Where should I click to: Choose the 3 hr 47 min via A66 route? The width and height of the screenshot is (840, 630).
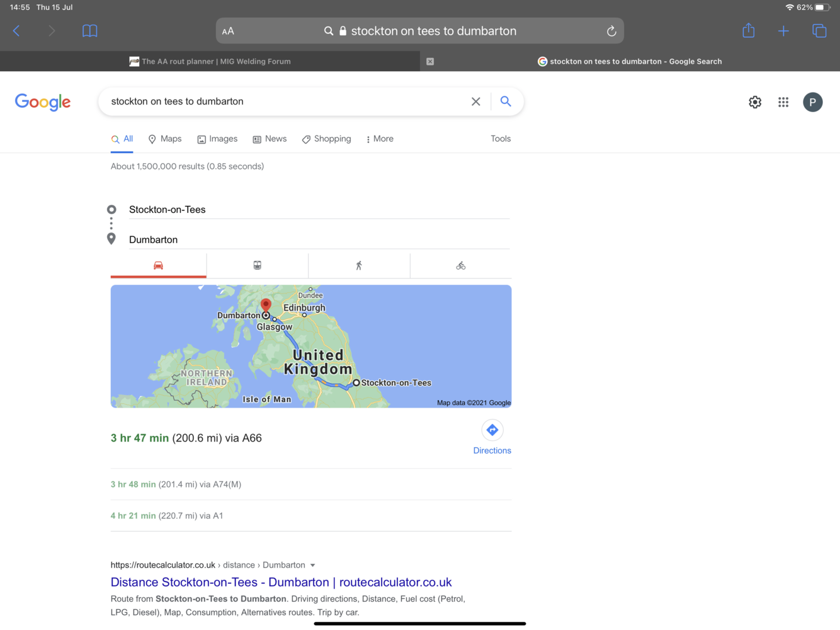[186, 438]
